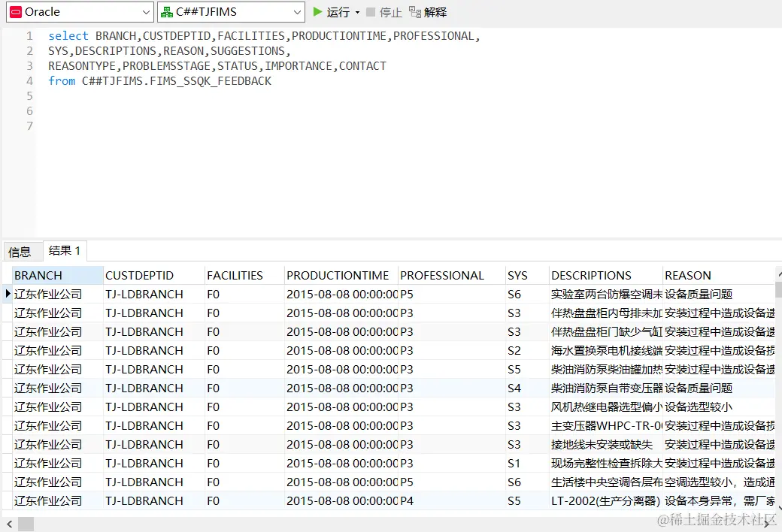Open the Run button's dropdown arrow
Viewport: 782px width, 532px height.
tap(357, 12)
